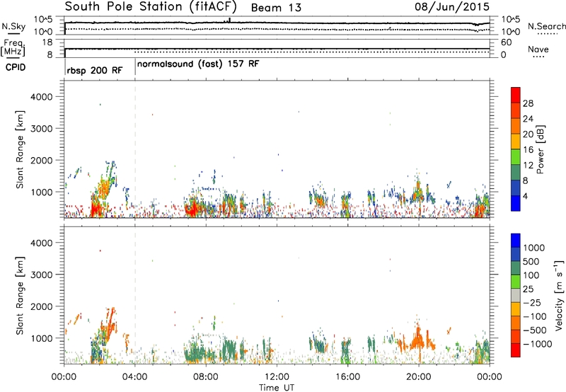
Task: Click 'Slant Range [km]' label of power panel
Action: [x=20, y=149]
